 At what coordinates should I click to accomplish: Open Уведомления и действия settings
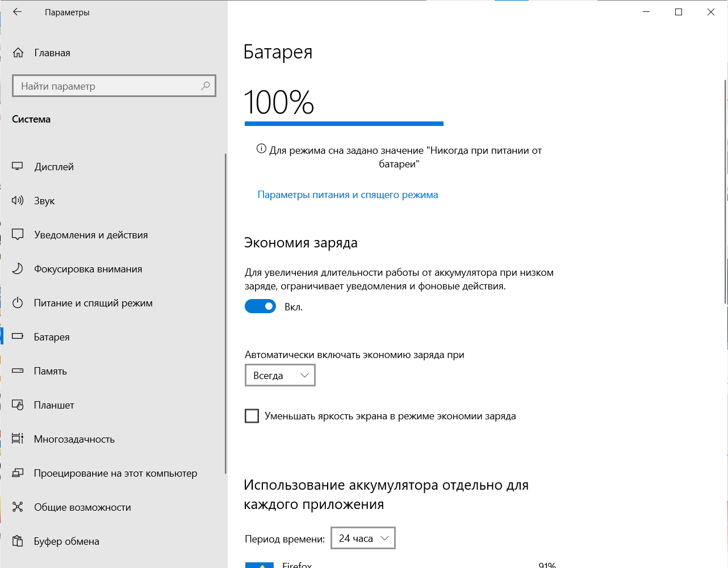(112, 234)
